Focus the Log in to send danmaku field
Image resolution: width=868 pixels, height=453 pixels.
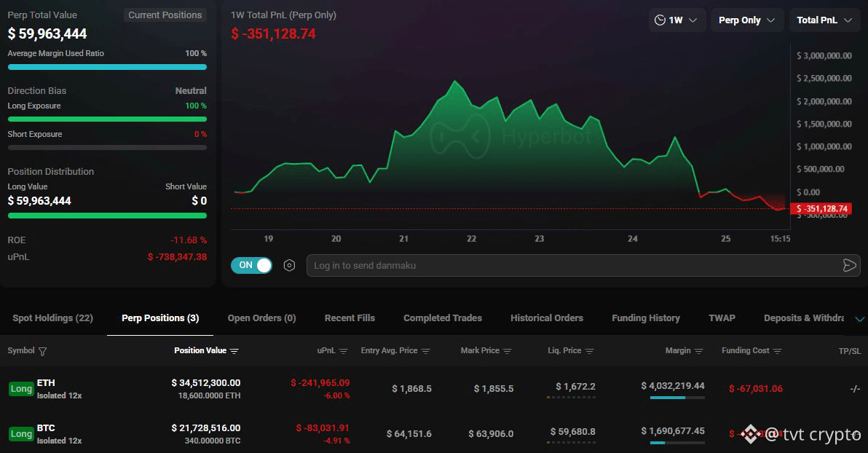point(583,265)
